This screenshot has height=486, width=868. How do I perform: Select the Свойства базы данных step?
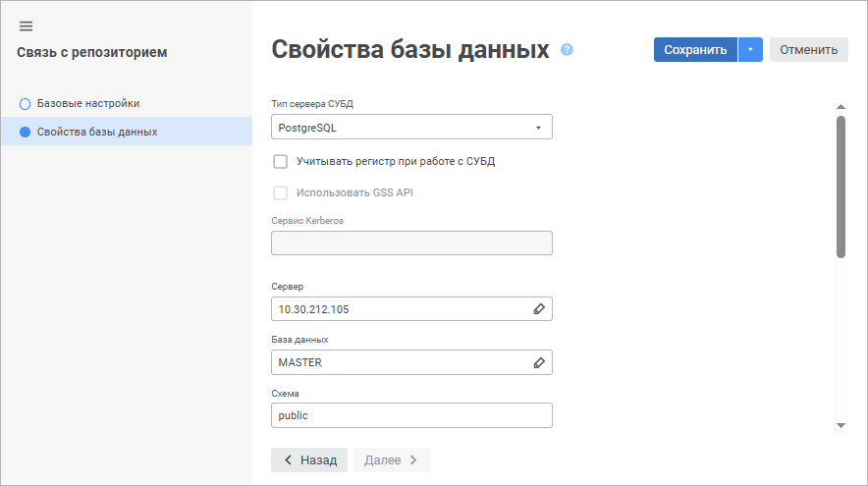[96, 132]
